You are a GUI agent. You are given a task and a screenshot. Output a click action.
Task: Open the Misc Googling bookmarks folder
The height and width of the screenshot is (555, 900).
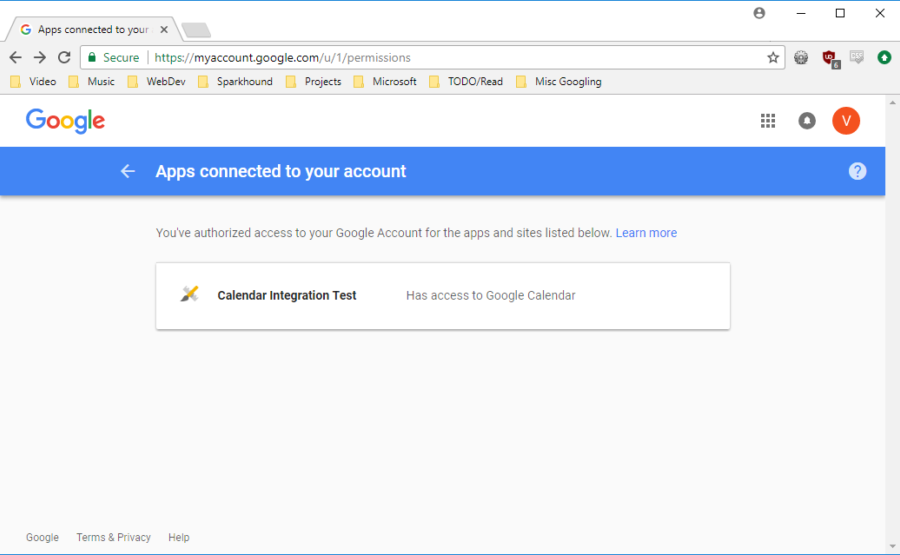(559, 81)
